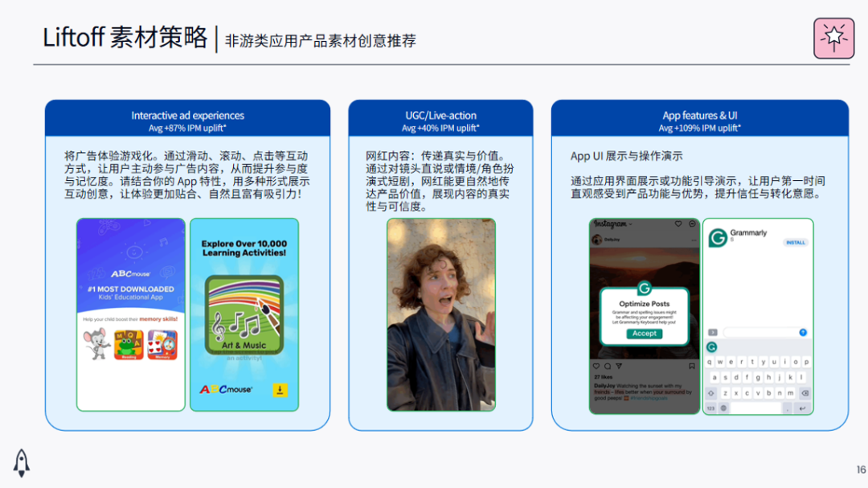Open the 'Explore Over 10,000 Learning Activities' ad thumbnail
Image resolution: width=868 pixels, height=488 pixels.
pyautogui.click(x=244, y=314)
